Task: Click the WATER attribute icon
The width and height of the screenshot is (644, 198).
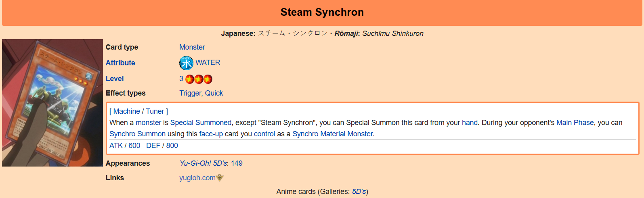Action: point(186,63)
